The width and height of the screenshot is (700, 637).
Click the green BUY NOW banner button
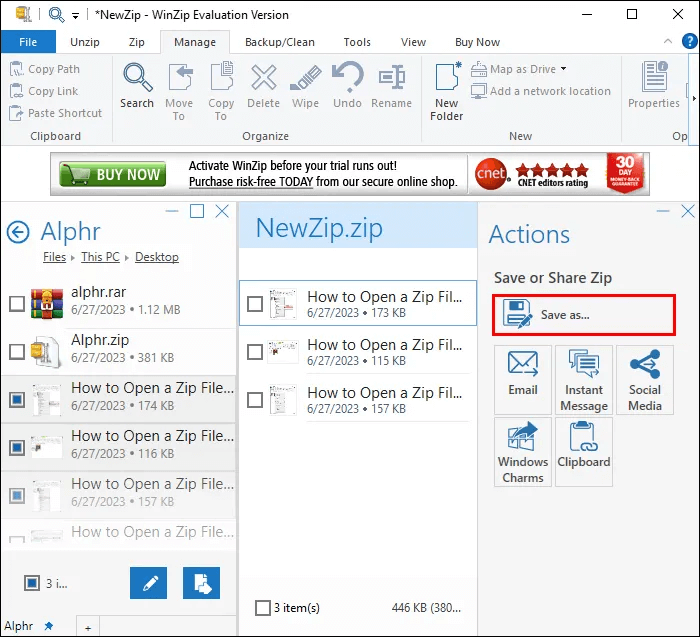112,174
